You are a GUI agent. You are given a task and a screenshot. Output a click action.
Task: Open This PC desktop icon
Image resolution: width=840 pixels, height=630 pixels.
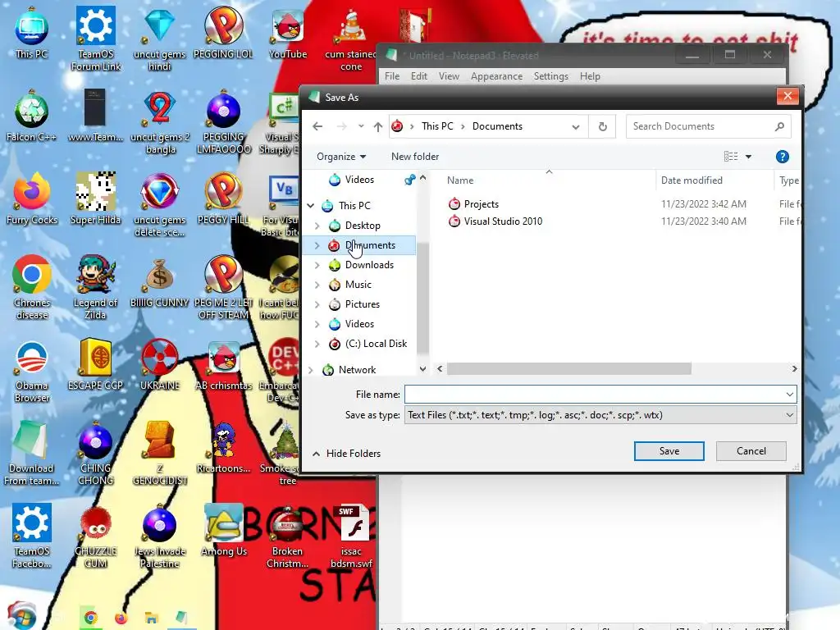pos(32,33)
